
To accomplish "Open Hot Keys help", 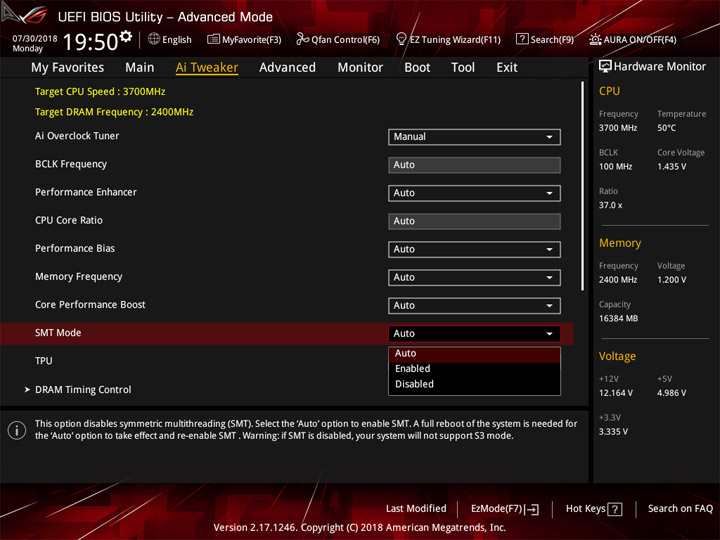I will coord(594,509).
